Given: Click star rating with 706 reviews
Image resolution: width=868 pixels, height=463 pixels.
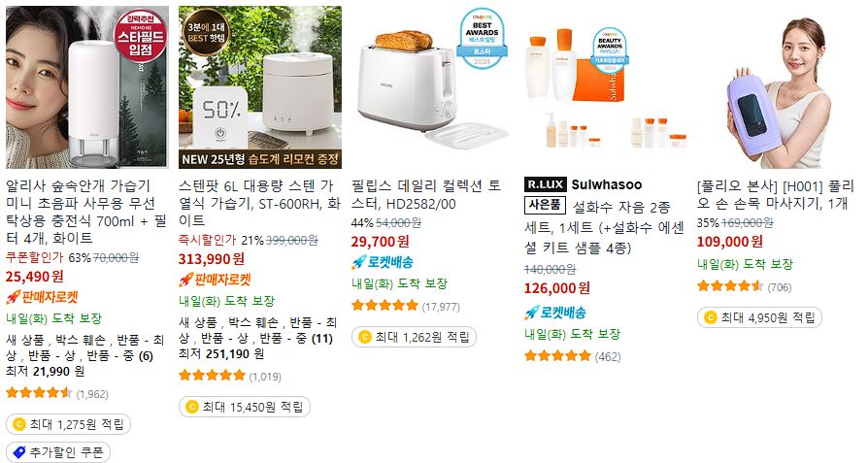Looking at the screenshot, I should coord(730,286).
